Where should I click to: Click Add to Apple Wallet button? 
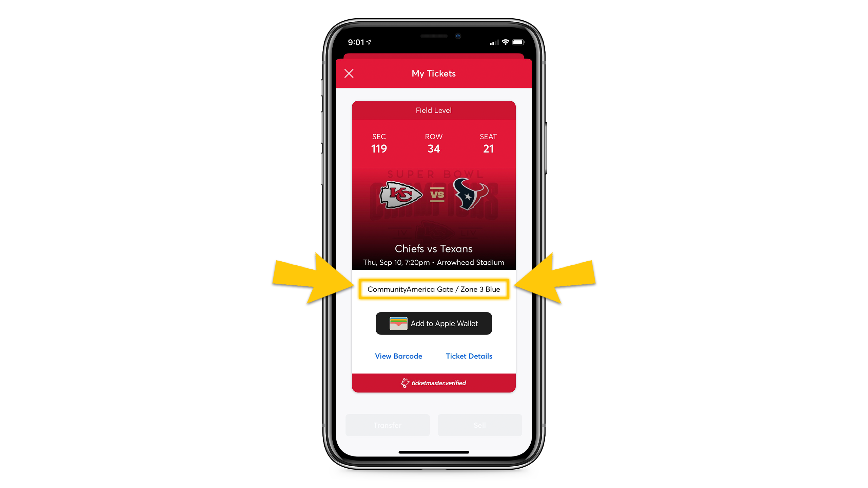[x=433, y=323]
